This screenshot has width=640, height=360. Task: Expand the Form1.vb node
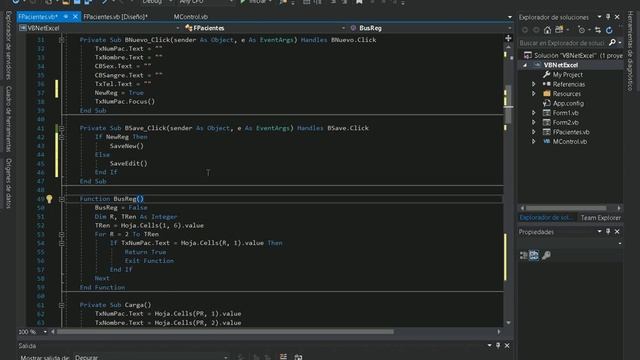pos(533,113)
